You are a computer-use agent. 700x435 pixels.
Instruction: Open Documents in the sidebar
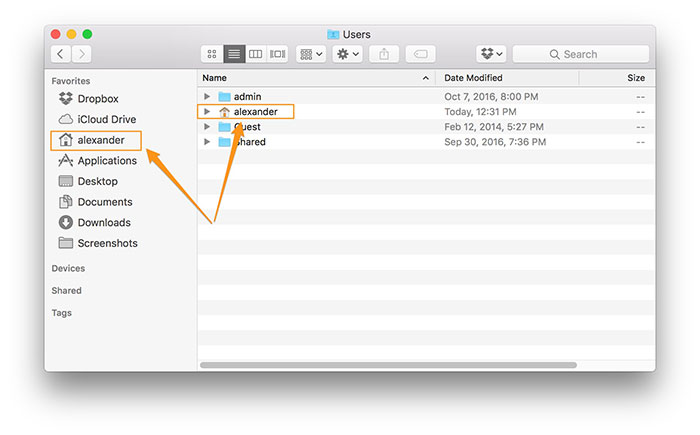pyautogui.click(x=96, y=202)
